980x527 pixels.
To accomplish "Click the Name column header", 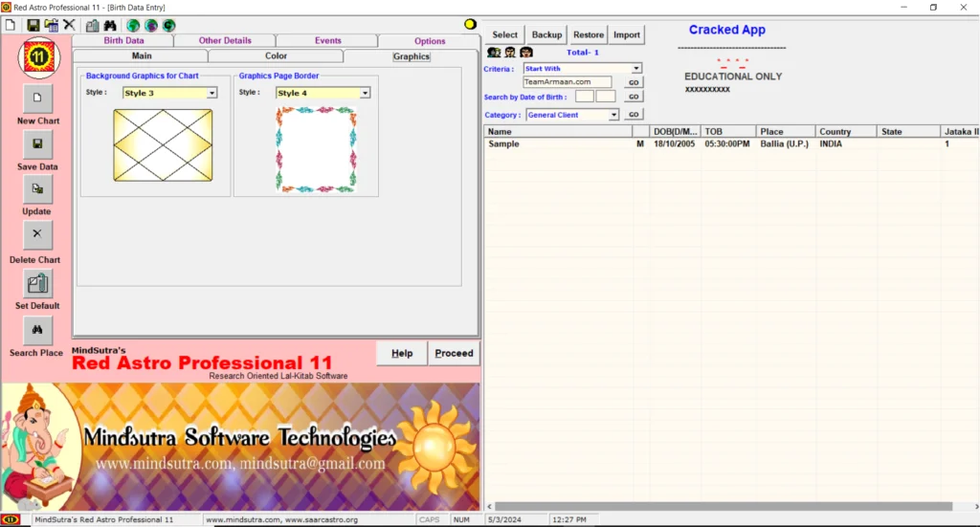I will coord(558,132).
